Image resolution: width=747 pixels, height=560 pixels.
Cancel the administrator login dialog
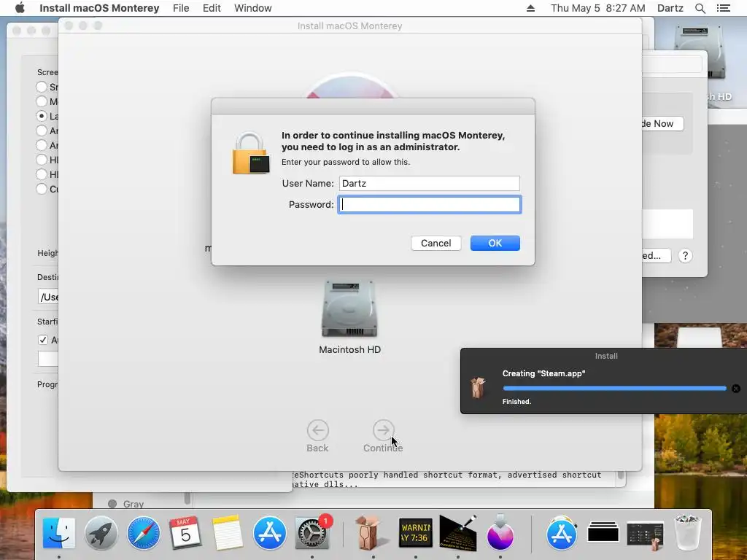click(x=436, y=244)
